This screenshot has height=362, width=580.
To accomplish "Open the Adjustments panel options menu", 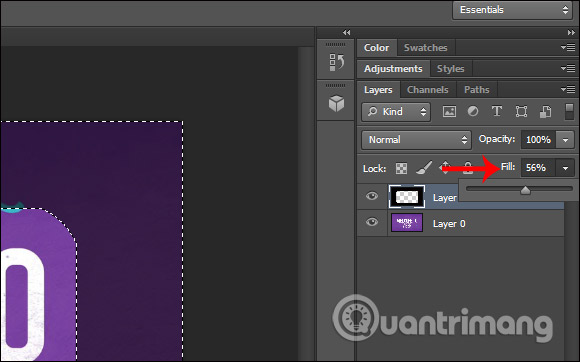I will [x=568, y=68].
